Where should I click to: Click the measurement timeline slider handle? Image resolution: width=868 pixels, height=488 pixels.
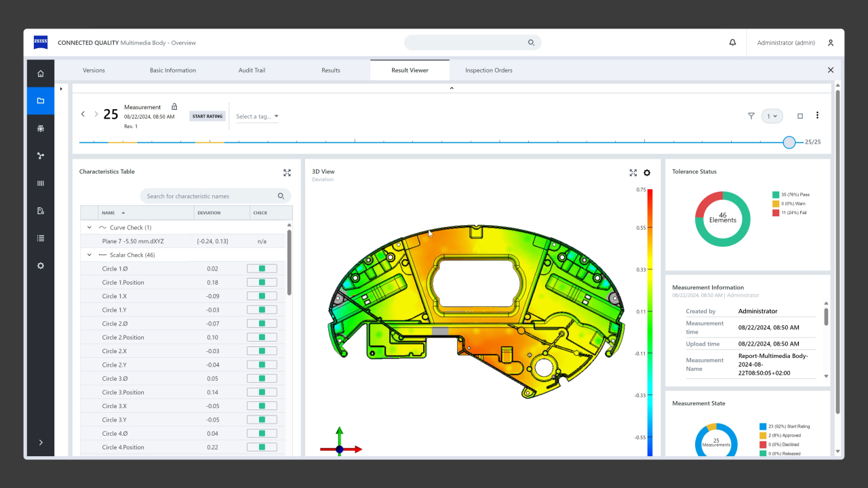[x=789, y=142]
